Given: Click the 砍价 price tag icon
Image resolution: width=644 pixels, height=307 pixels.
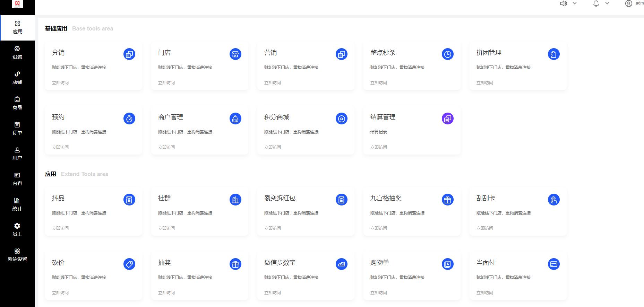Looking at the screenshot, I should [x=129, y=264].
